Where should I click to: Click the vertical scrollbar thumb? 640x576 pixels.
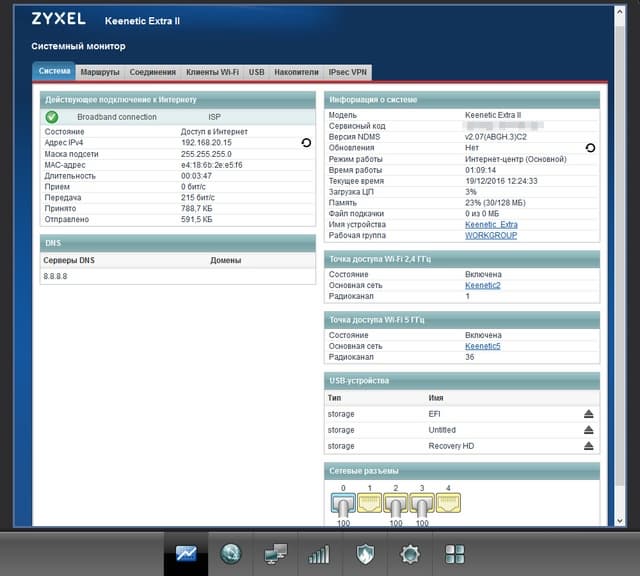pyautogui.click(x=620, y=255)
